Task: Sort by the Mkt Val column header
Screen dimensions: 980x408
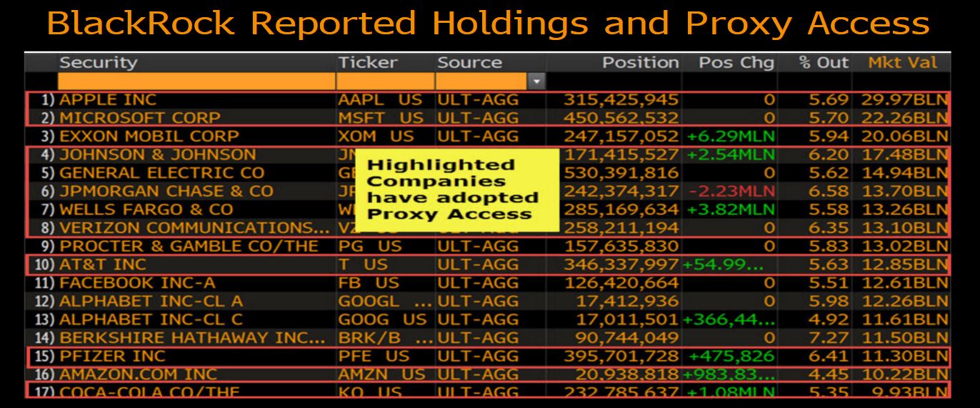Action: [902, 62]
